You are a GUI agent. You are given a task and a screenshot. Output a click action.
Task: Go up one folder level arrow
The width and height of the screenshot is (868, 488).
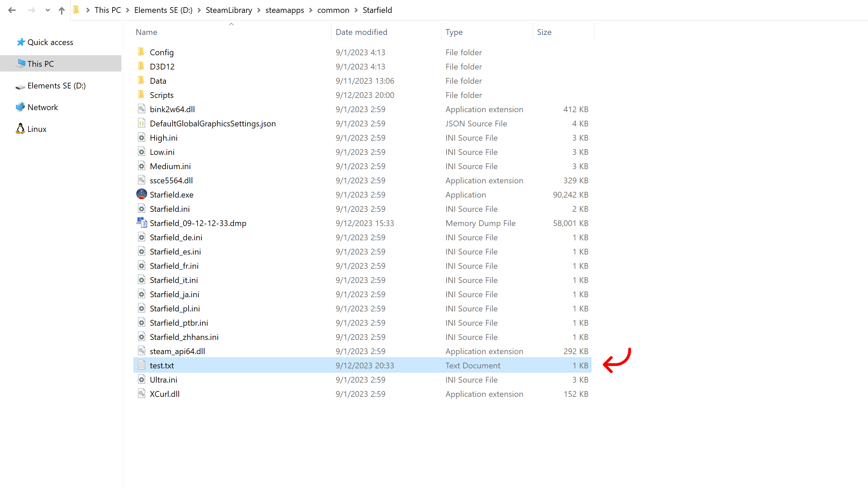click(61, 10)
